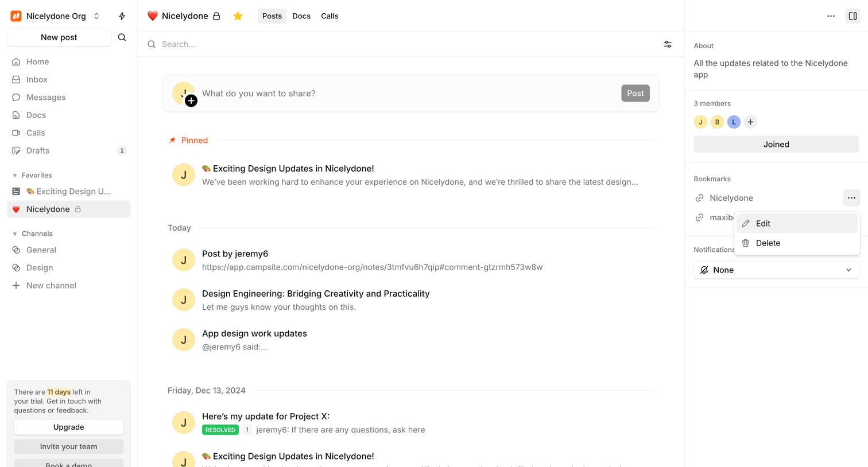Viewport: 868px width, 467px height.
Task: Open search via sidebar magnifier icon
Action: point(122,37)
